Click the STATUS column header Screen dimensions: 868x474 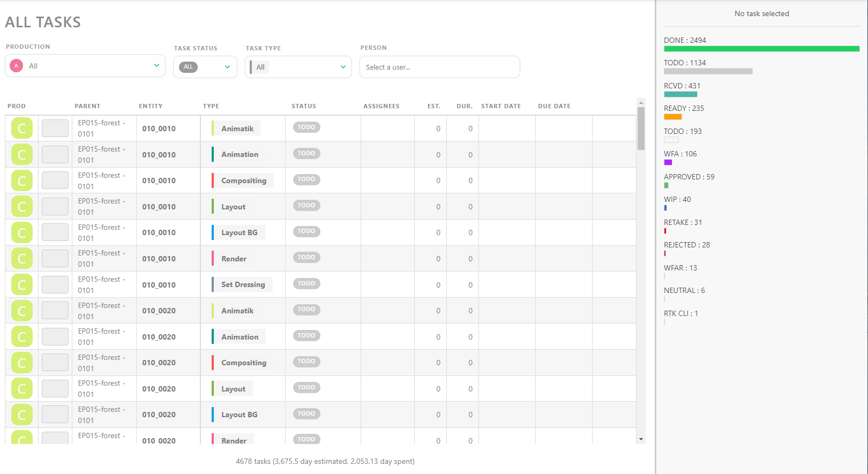(x=304, y=106)
